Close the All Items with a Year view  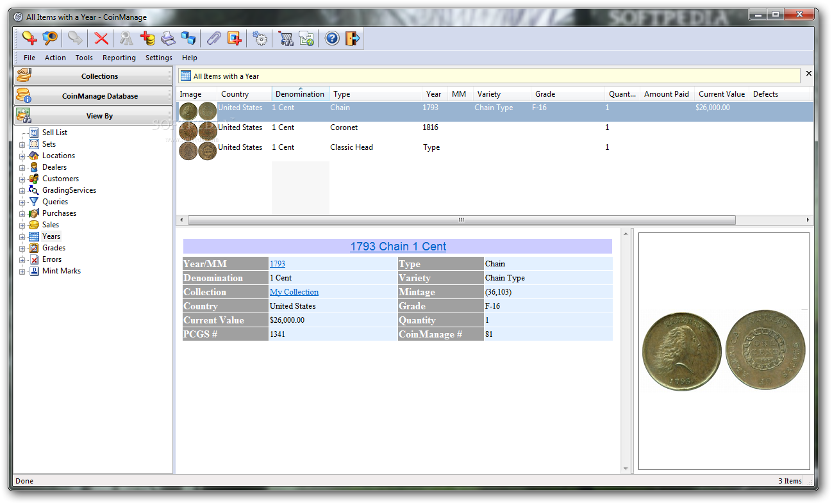coord(808,74)
